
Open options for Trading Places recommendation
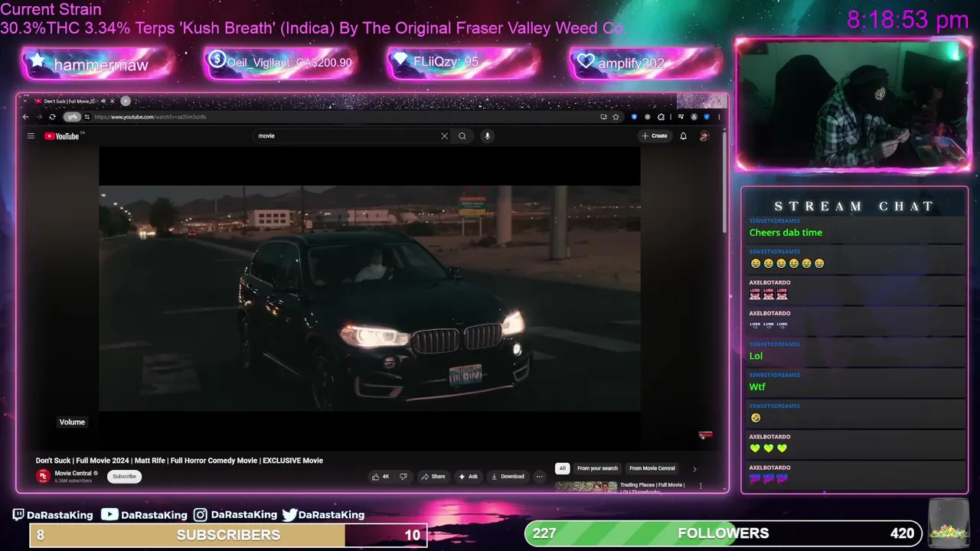pos(700,486)
